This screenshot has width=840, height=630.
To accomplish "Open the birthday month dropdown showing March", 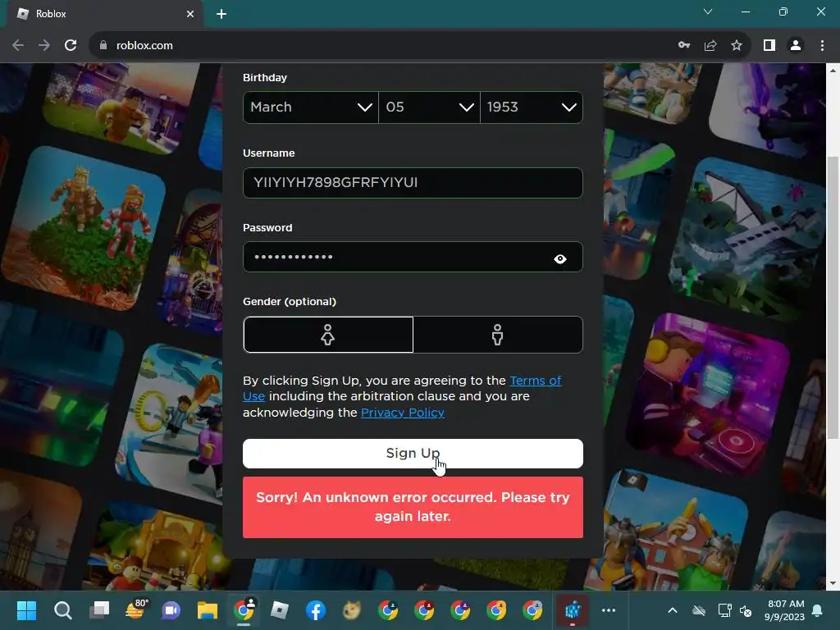I will [311, 107].
